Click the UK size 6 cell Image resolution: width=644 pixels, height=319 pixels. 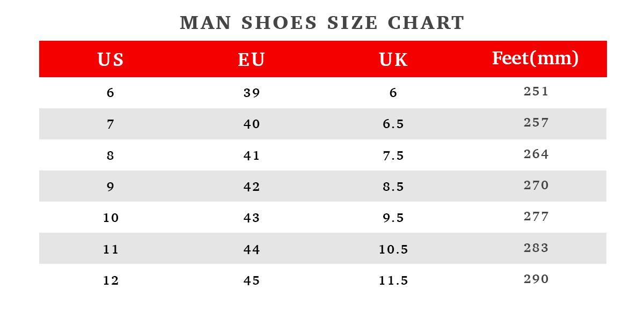(393, 93)
